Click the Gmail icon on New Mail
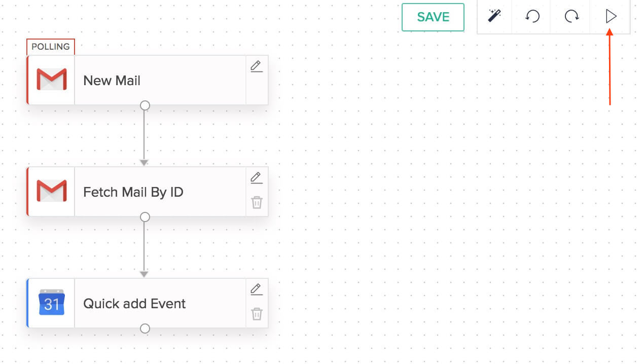This screenshot has width=644, height=364. coord(51,80)
